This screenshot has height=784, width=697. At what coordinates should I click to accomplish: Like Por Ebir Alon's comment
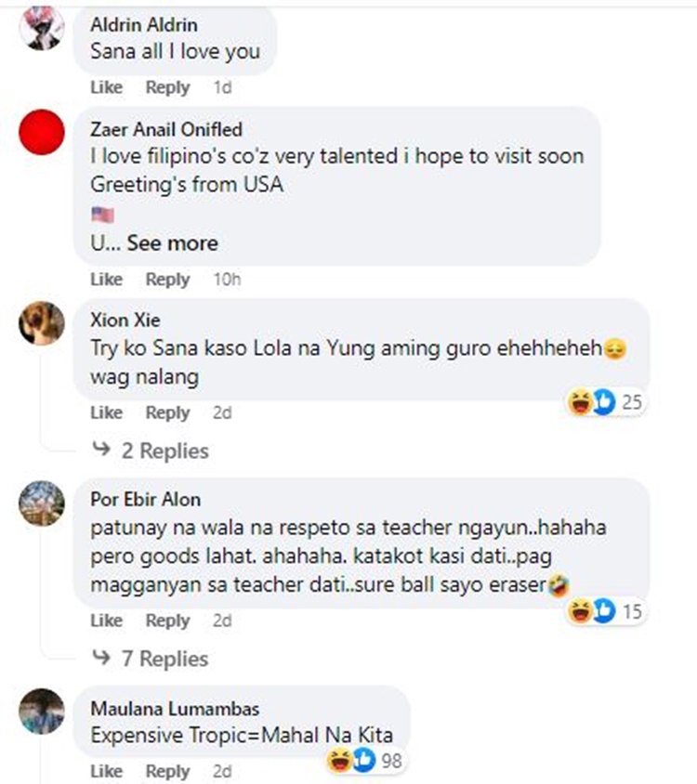pyautogui.click(x=107, y=621)
